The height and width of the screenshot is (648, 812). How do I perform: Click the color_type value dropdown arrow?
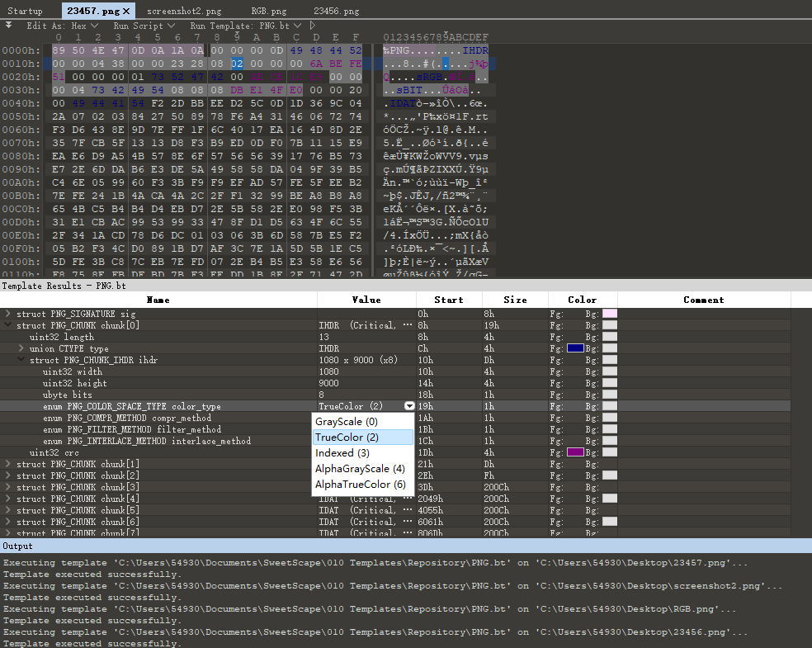409,406
